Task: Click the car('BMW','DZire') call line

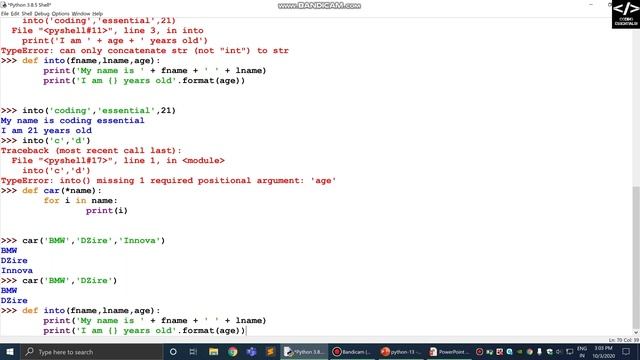Action: (69, 280)
